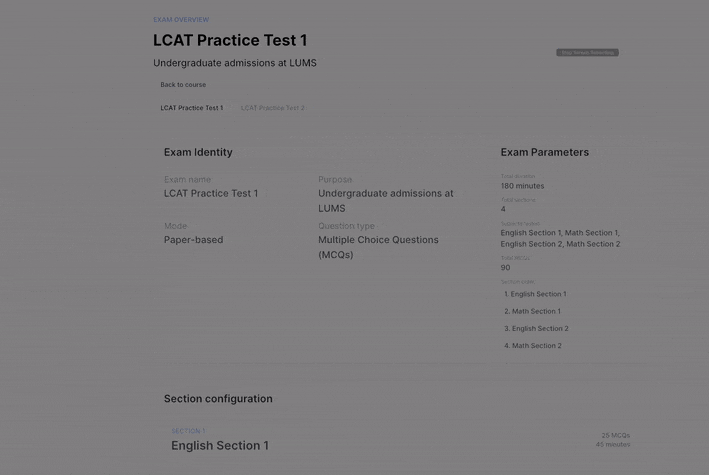Click the EXAM OVERVIEW breadcrumb label
Screen dimensions: 709x475
pos(181,20)
